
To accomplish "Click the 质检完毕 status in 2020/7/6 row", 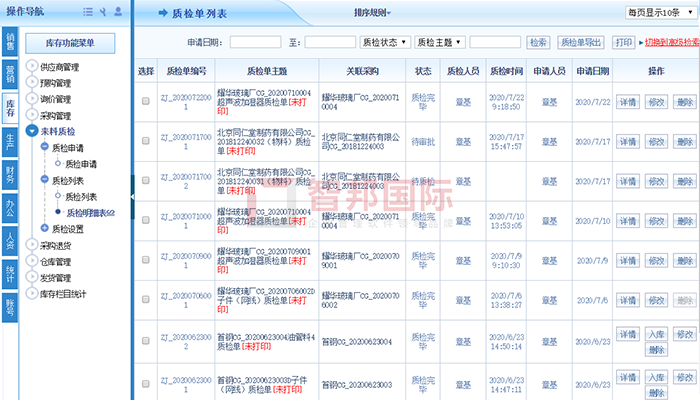I will tap(423, 300).
